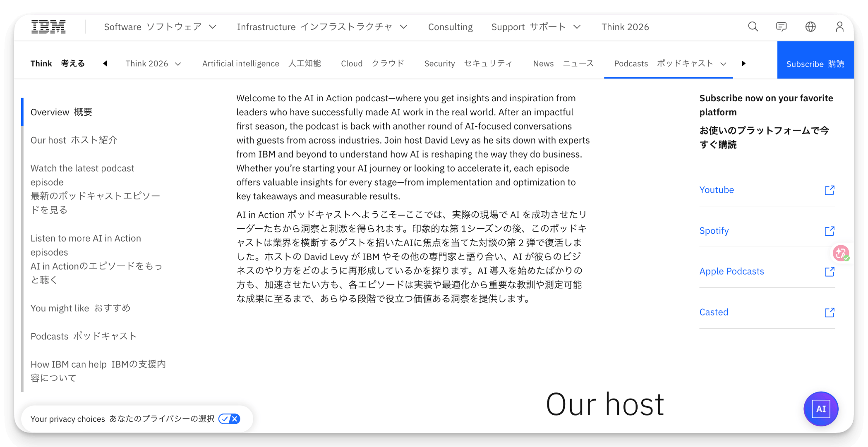Viewport: 868px width, 447px height.
Task: Select the Cloud subnav item
Action: 373,64
